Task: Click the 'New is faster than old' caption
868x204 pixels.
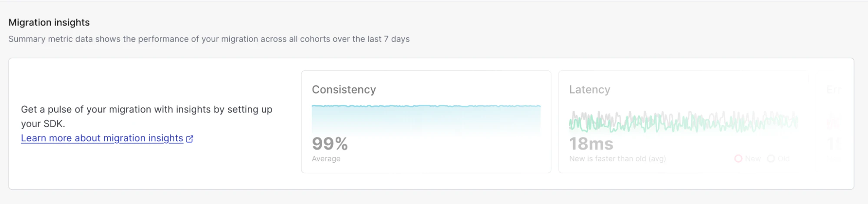Action: coord(617,159)
